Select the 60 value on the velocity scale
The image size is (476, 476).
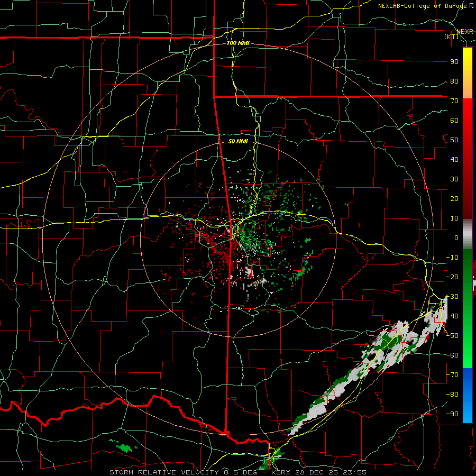tap(454, 121)
